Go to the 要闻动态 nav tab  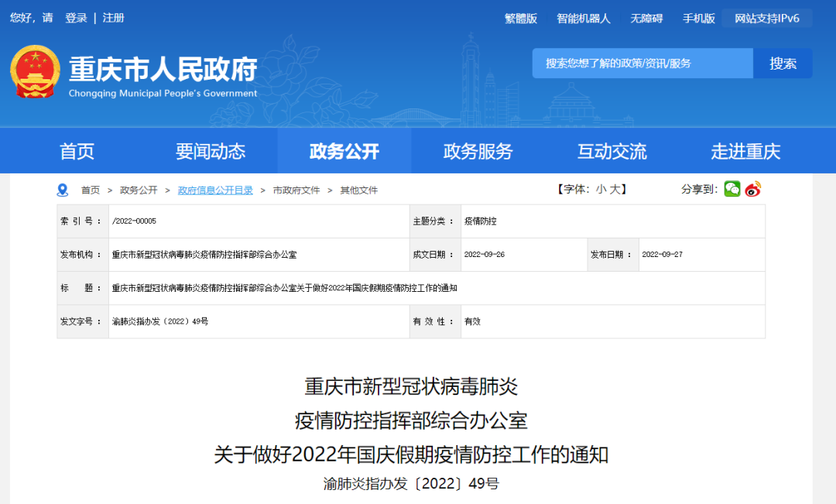point(211,152)
